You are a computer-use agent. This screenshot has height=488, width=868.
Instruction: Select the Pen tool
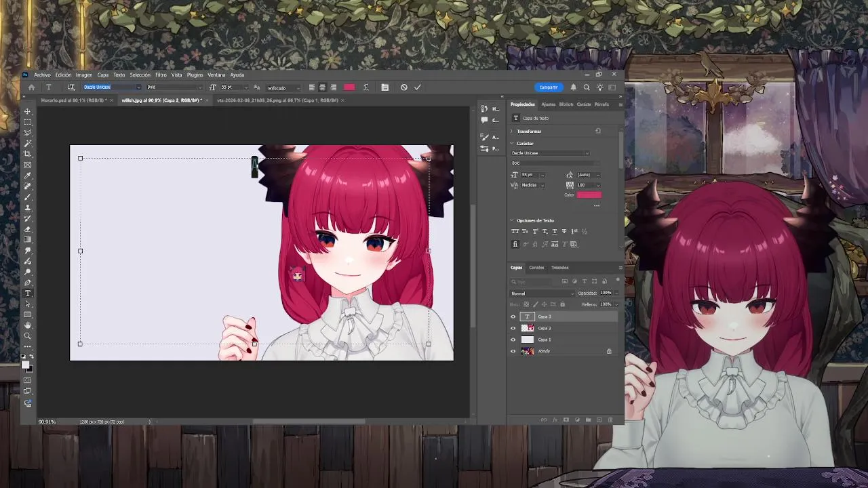click(28, 283)
